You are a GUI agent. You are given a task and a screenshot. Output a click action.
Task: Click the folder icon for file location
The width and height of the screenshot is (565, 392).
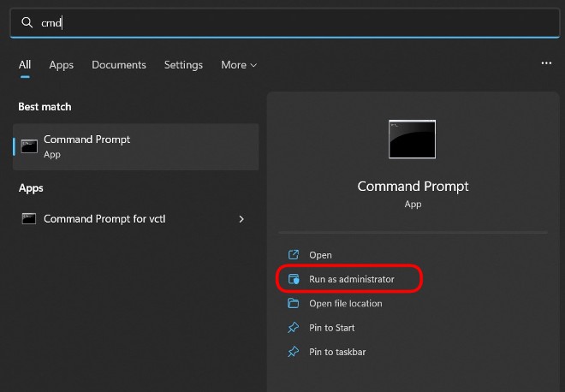point(294,304)
